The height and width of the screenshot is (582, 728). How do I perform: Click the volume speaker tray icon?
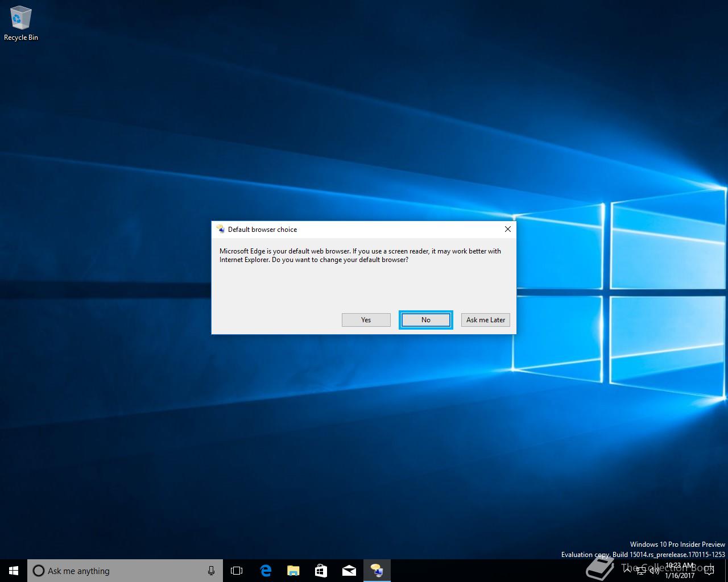[654, 571]
